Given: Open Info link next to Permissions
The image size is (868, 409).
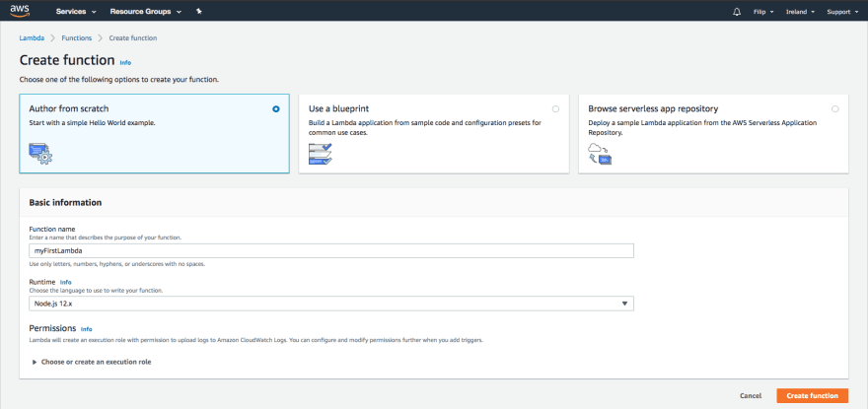Looking at the screenshot, I should 87,329.
